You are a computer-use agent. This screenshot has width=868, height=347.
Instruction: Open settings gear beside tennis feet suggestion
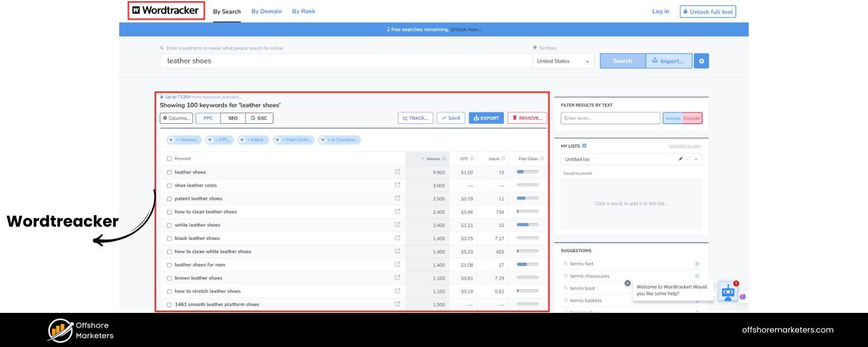pyautogui.click(x=697, y=263)
